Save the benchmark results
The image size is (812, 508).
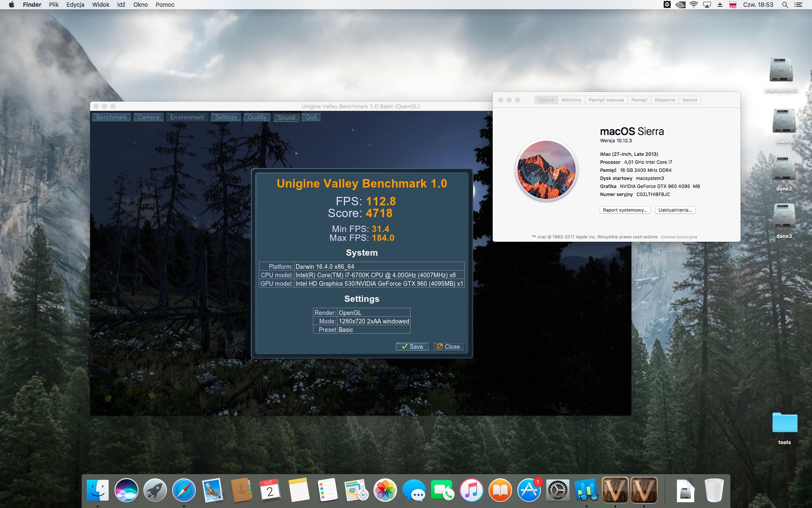click(412, 347)
